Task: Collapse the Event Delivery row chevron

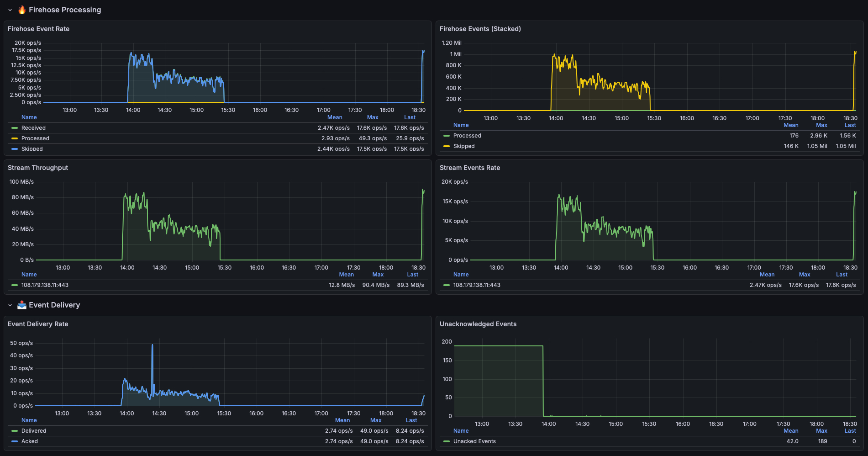Action: coord(10,305)
